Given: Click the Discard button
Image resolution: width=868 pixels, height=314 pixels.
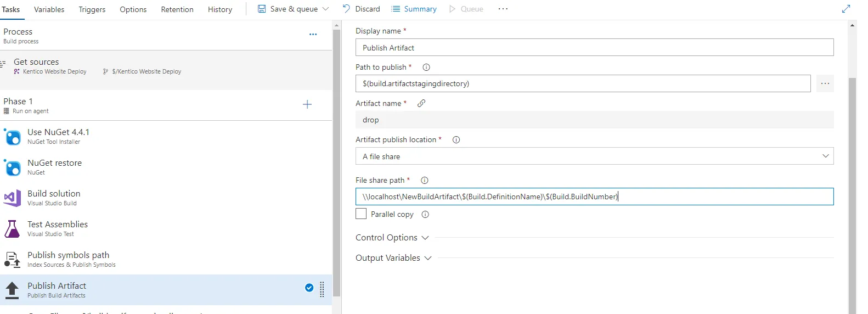Looking at the screenshot, I should (x=362, y=9).
